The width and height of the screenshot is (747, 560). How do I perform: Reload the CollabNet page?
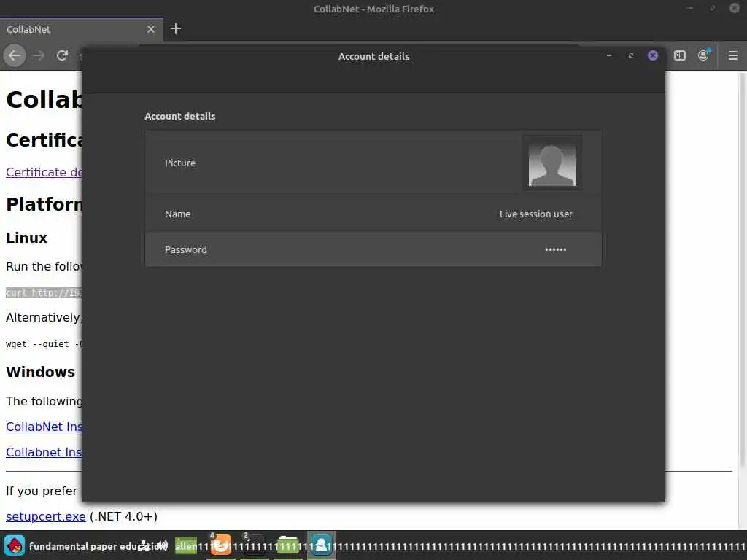[x=62, y=55]
